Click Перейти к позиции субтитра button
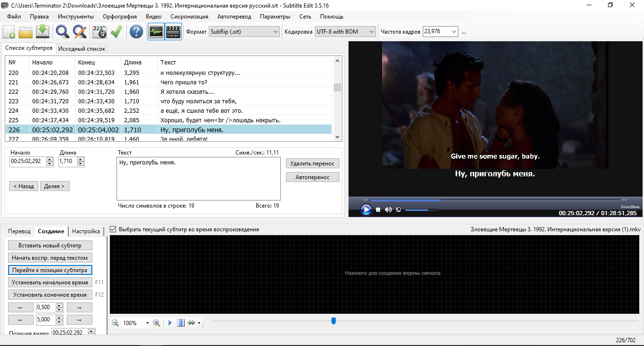This screenshot has width=644, height=346. pos(50,270)
